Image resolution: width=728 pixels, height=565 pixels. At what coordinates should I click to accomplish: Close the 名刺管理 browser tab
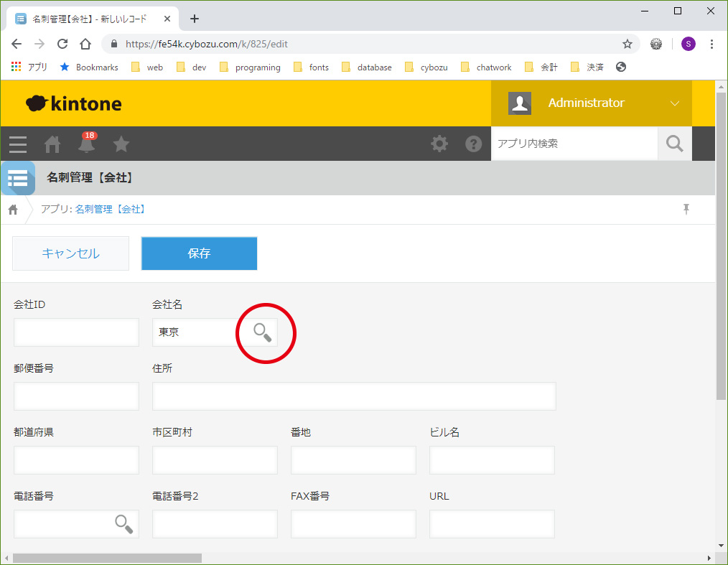167,19
